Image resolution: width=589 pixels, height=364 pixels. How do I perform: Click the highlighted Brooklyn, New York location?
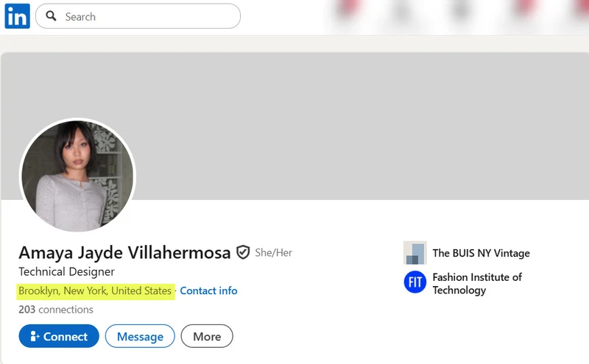(x=95, y=290)
